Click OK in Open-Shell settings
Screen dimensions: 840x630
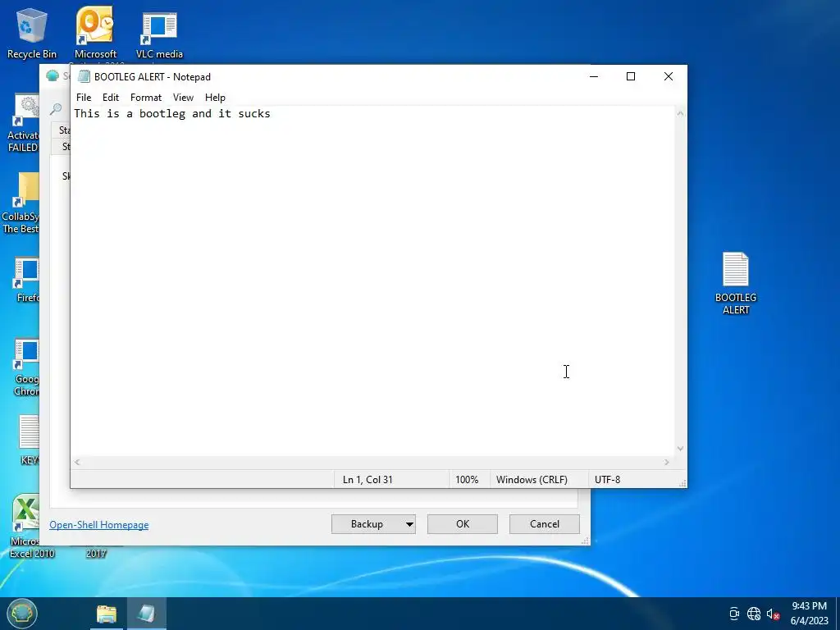pos(463,524)
